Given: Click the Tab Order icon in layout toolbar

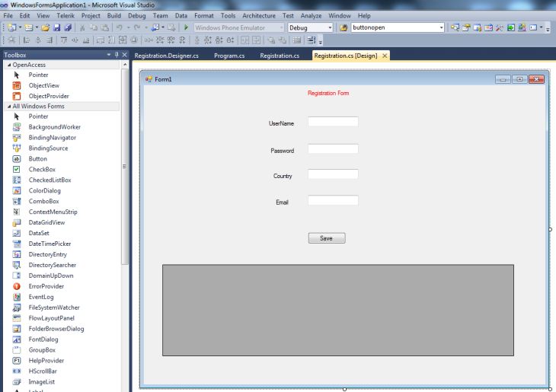Looking at the screenshot, I should (x=311, y=40).
